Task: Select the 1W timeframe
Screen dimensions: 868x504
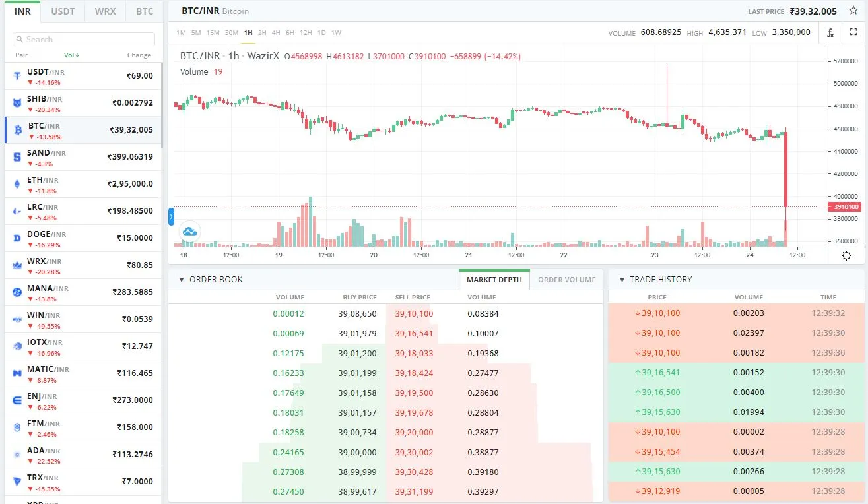Action: pos(335,32)
